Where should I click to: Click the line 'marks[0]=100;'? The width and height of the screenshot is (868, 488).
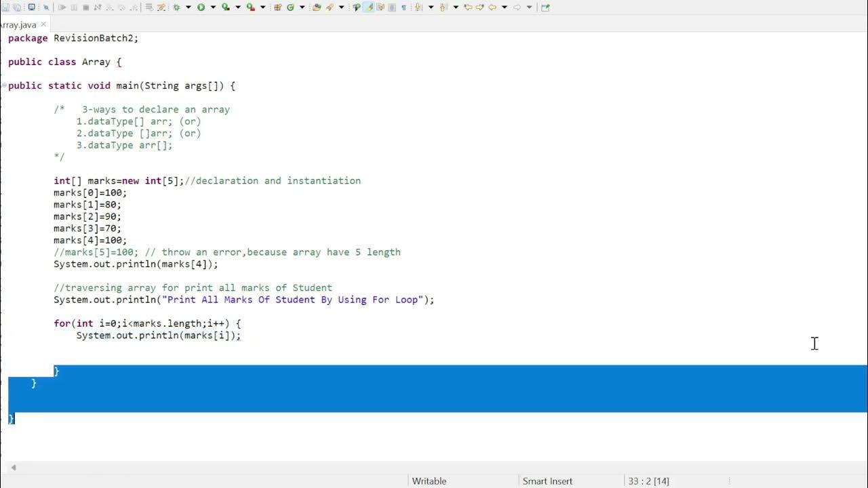tap(90, 192)
